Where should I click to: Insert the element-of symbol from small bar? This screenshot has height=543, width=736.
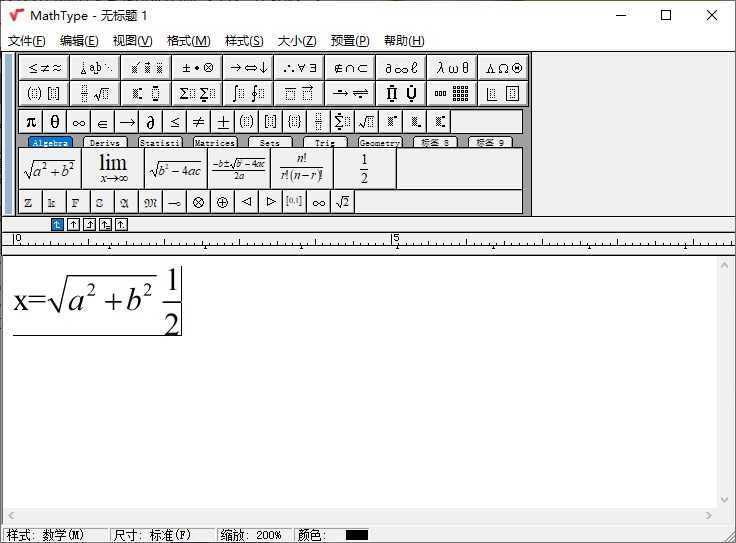tap(103, 122)
